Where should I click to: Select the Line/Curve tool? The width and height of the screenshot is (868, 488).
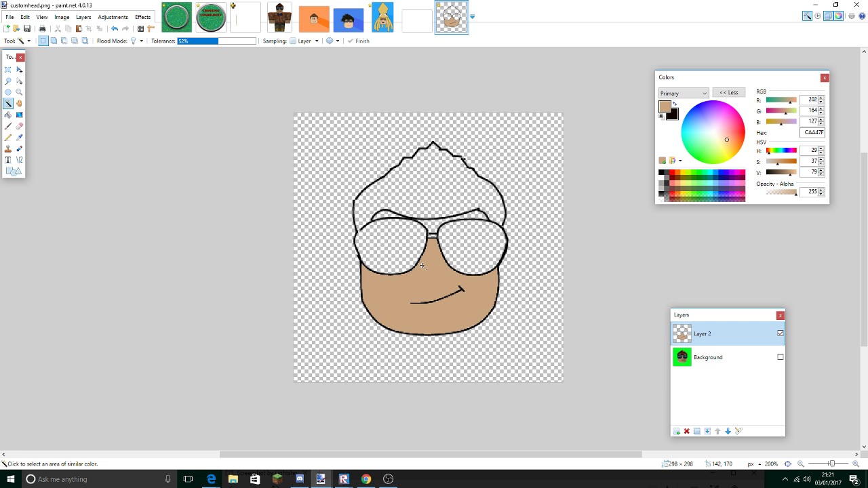click(19, 160)
